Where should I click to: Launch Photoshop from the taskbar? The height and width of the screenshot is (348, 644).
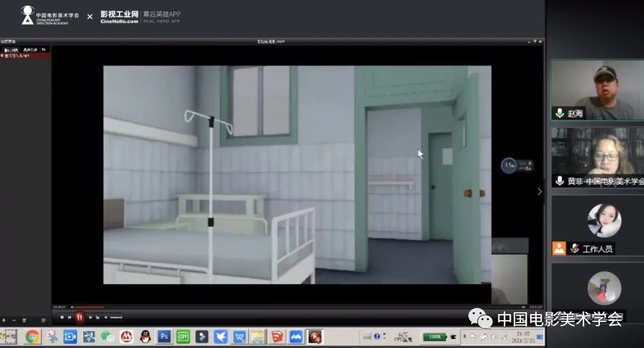pos(164,336)
